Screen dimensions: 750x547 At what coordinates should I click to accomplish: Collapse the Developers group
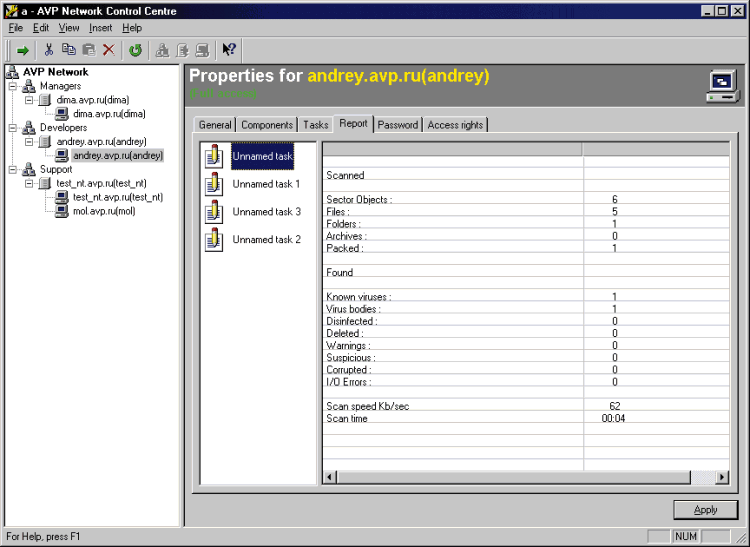pos(13,128)
